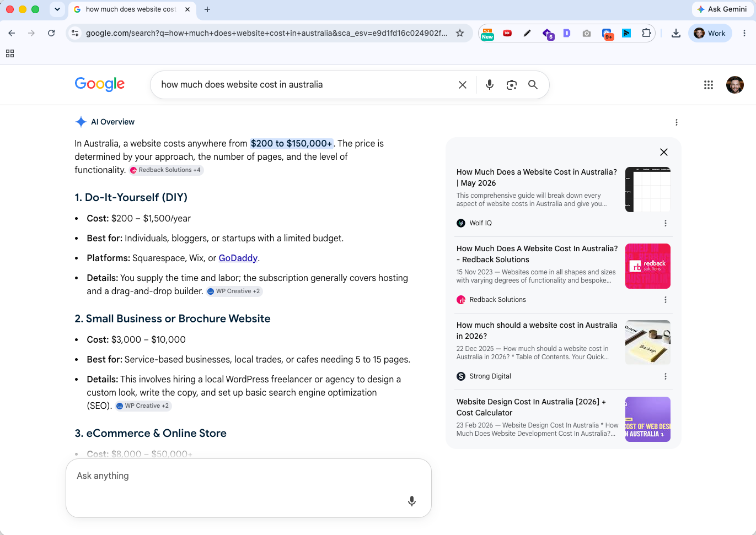
Task: Open the blue flag extension icon
Action: [626, 33]
